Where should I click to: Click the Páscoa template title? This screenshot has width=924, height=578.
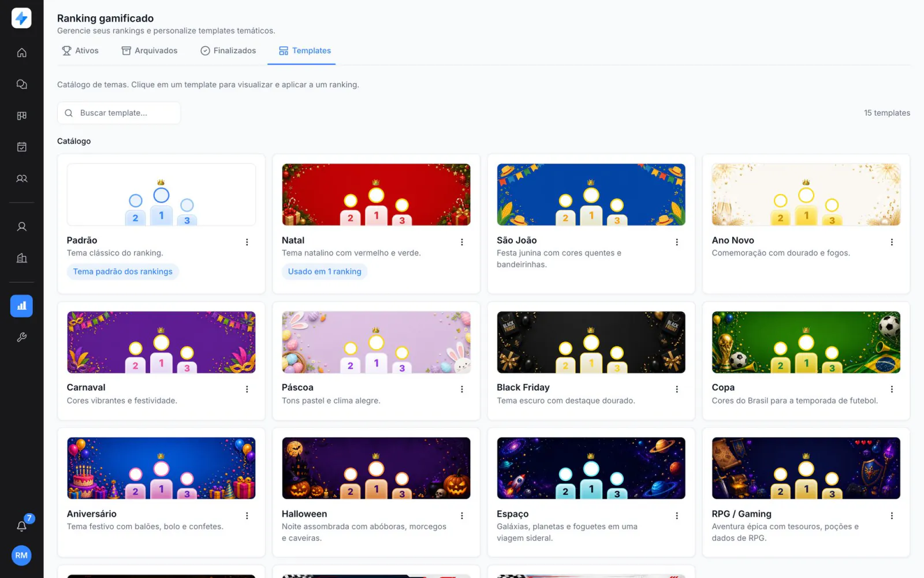point(297,387)
